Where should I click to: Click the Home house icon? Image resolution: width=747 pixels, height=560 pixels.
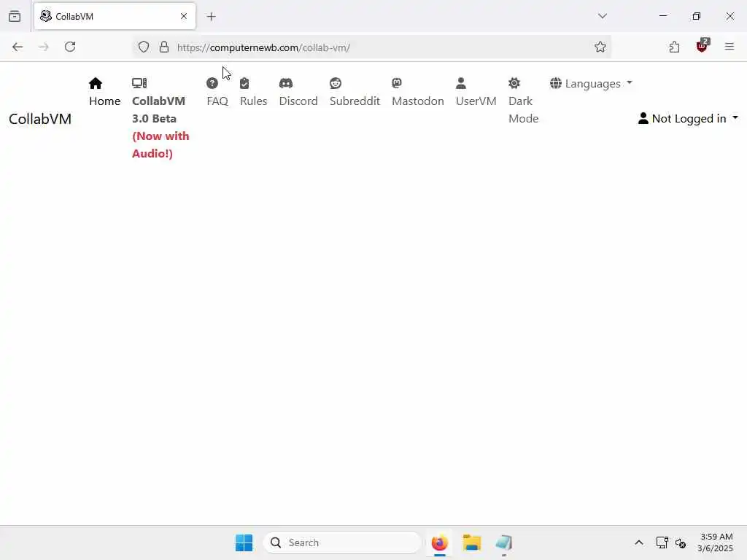(96, 83)
